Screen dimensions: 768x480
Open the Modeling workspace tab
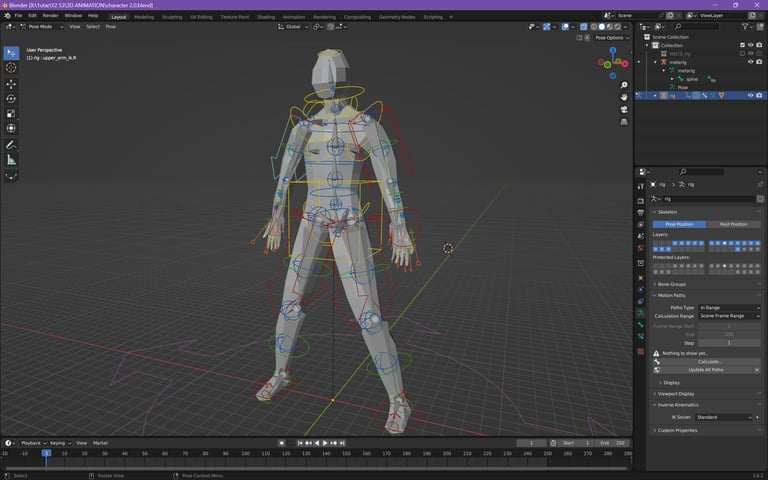tap(144, 17)
